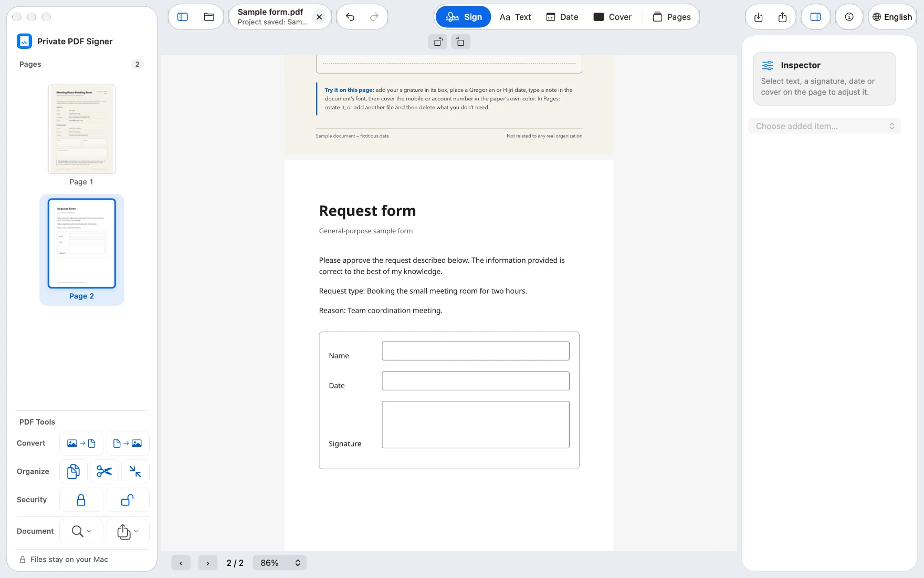Convert images to PDF
924x578 pixels.
[x=81, y=443]
